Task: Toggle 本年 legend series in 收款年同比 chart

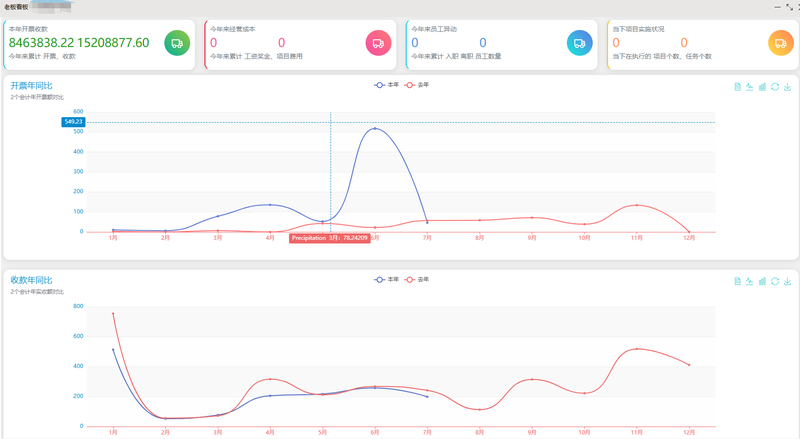Action: (386, 280)
